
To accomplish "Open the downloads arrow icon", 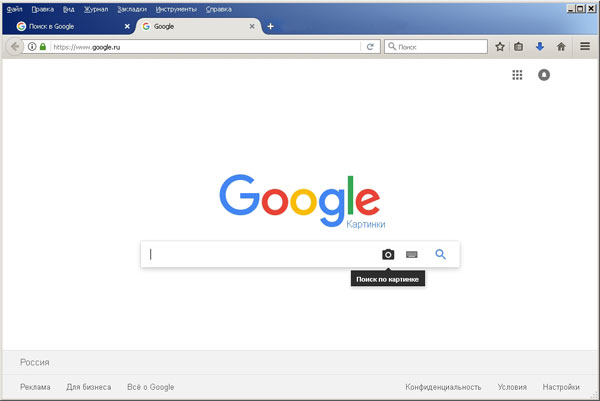I will pos(540,47).
